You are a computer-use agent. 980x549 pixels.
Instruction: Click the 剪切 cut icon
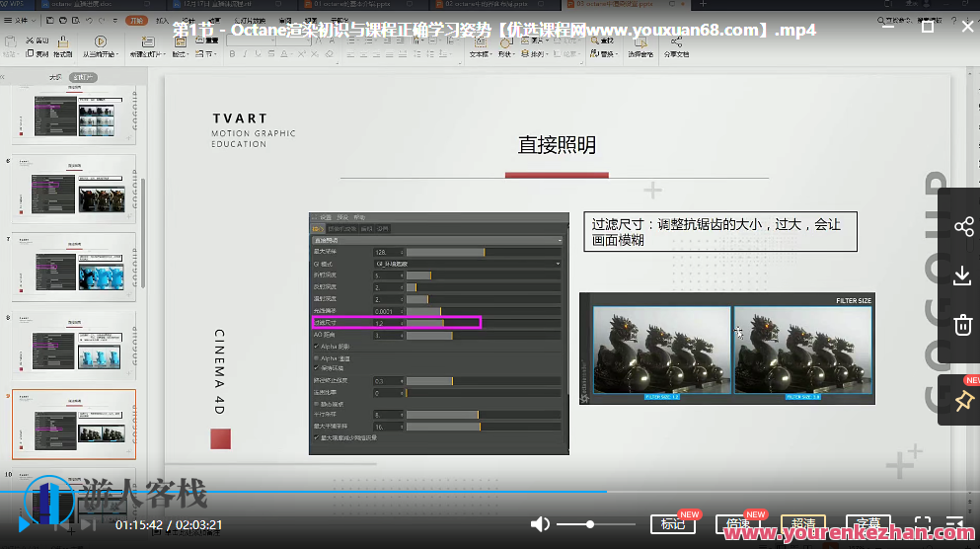click(x=38, y=40)
